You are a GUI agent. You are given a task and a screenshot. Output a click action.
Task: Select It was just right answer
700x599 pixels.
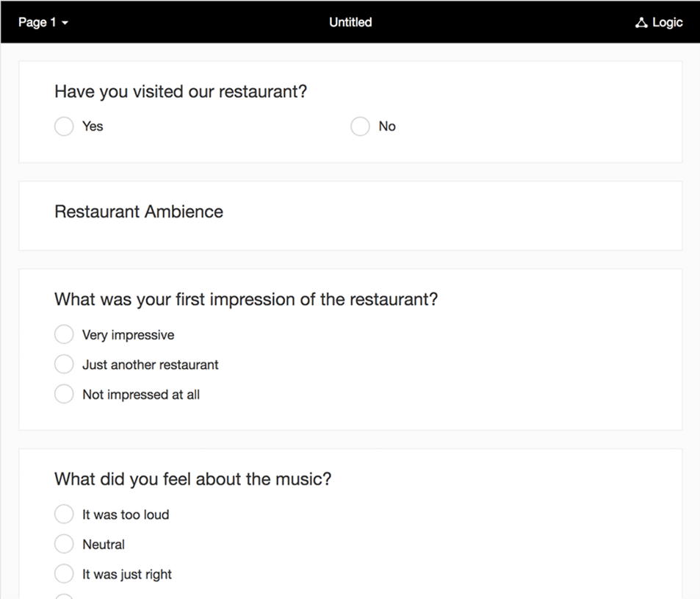(64, 573)
